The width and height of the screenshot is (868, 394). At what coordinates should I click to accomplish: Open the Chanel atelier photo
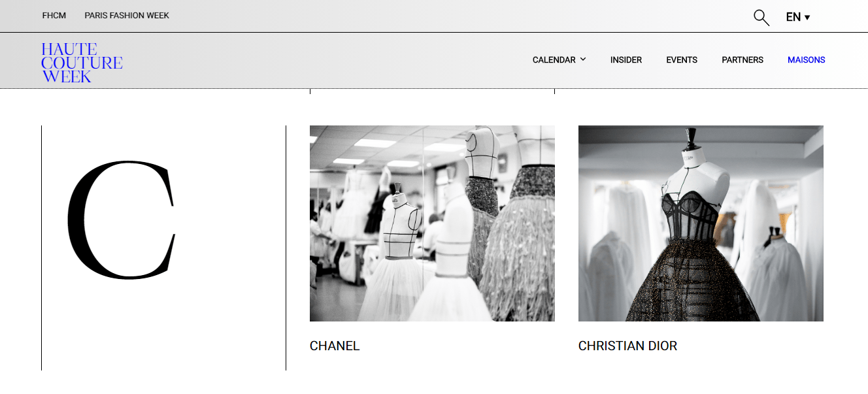(x=432, y=223)
